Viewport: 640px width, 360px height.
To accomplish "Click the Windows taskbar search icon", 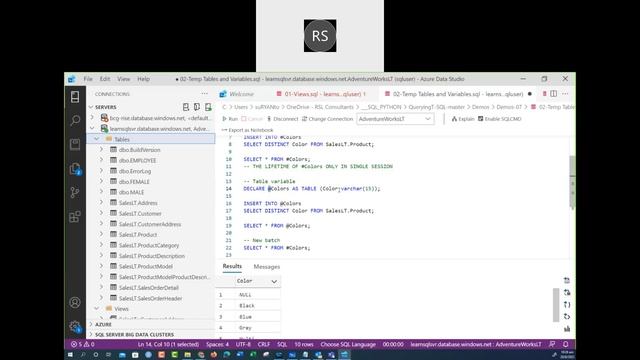I will (83, 355).
